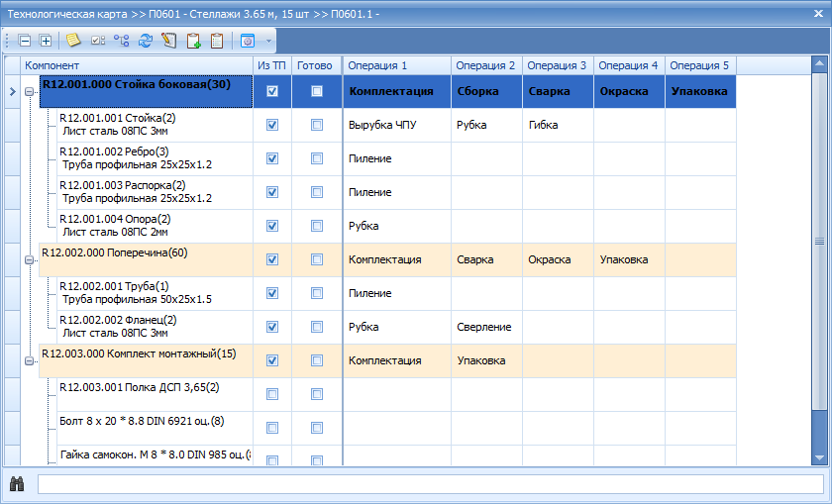Click the Сверление operation cell
The image size is (832, 504).
click(486, 327)
